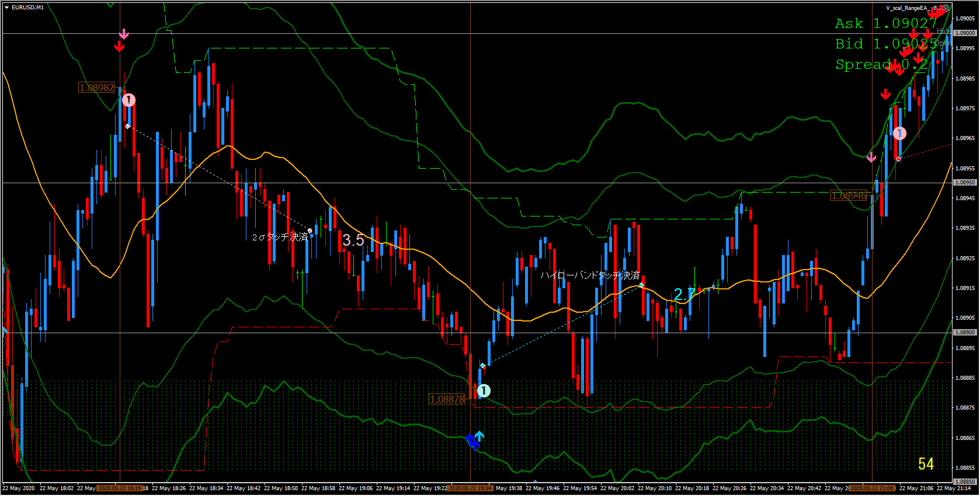Open the chart menu triangle beside EURUSD,M1
Screen dimensions: 980x496
[x=6, y=8]
